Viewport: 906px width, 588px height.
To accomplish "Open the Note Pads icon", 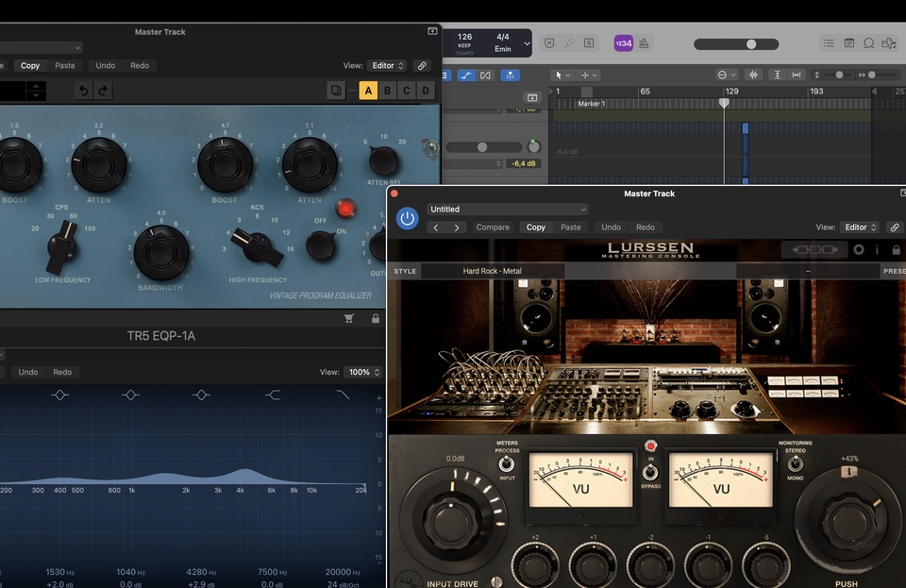I will click(848, 43).
